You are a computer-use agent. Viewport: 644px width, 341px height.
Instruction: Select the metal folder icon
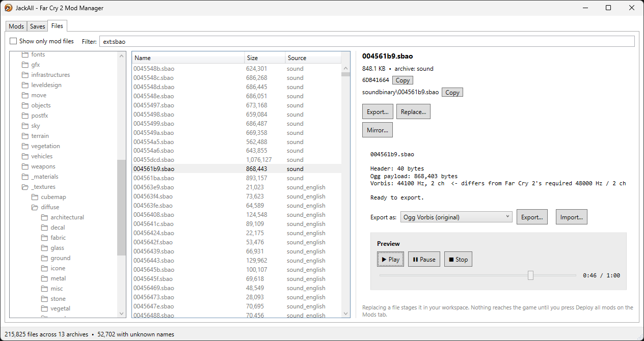tap(44, 278)
